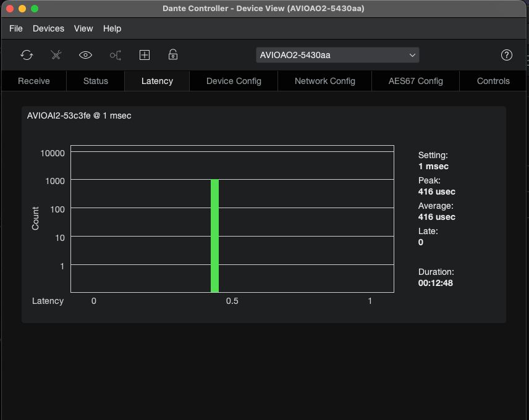The image size is (529, 420).
Task: Switch to the AES67 Config tab
Action: tap(415, 81)
